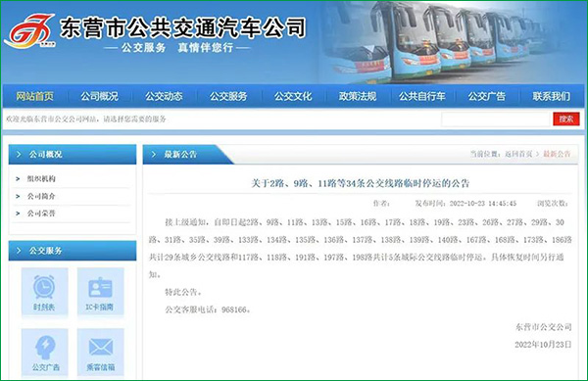Select the 公司荣誉 sidebar item
Viewport: 588px width, 381px height.
(x=41, y=214)
